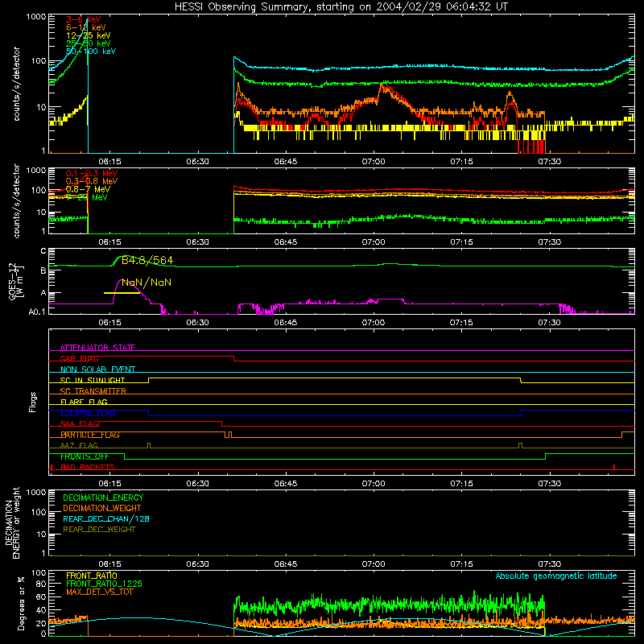This screenshot has height=644, width=644.
Task: Click the SAA_FLAG label
Action: coord(80,423)
